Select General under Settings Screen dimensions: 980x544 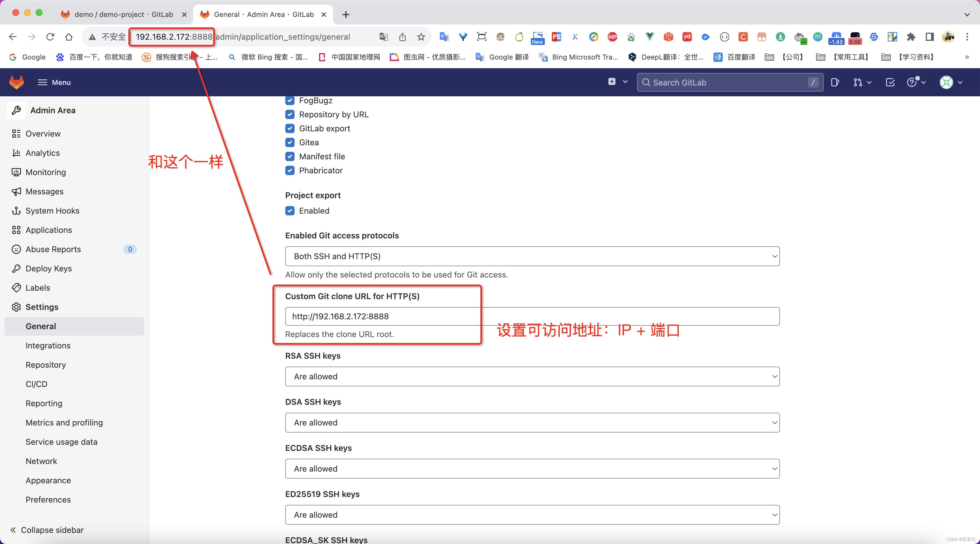pos(74,326)
